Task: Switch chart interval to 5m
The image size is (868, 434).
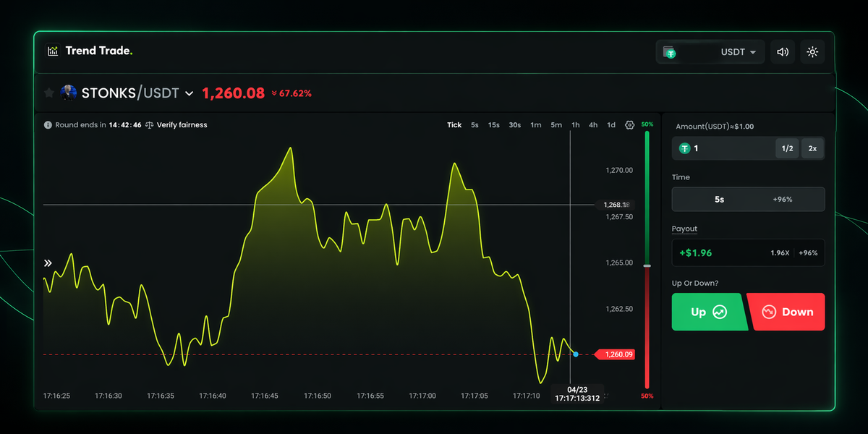Action: tap(556, 125)
